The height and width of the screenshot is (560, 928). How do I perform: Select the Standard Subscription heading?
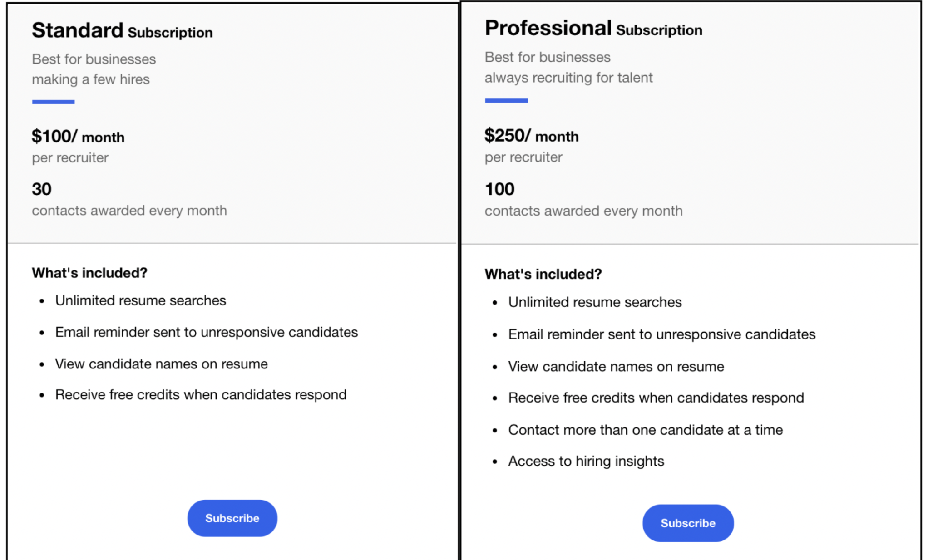click(122, 31)
